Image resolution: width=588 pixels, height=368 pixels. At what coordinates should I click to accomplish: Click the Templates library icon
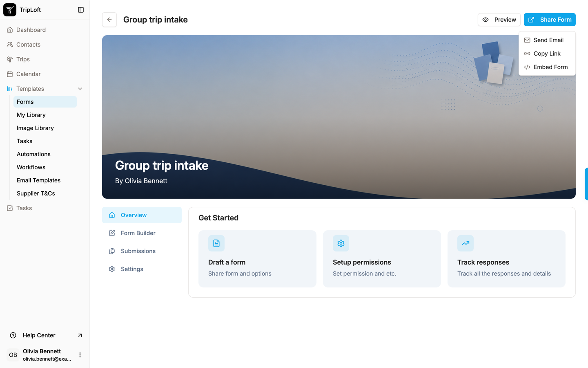[x=10, y=89]
